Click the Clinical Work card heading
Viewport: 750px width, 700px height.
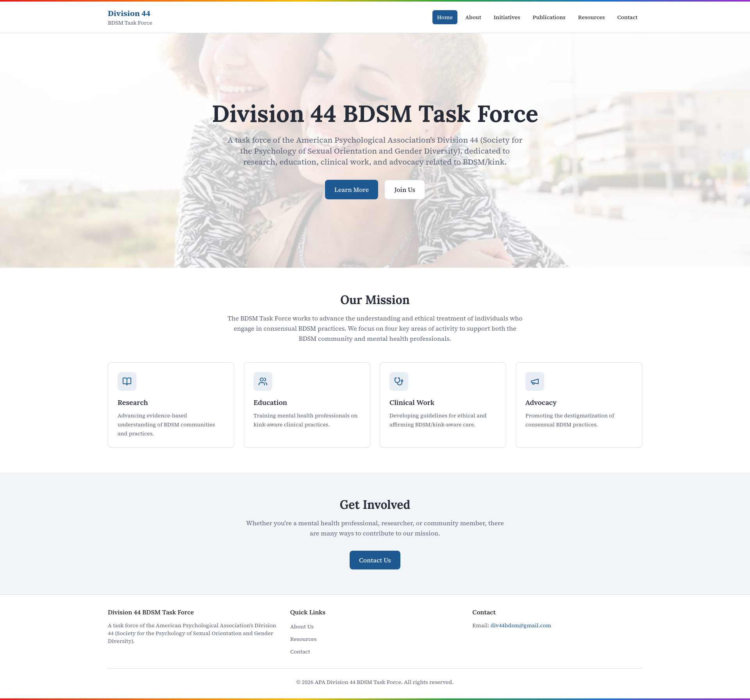click(x=412, y=403)
